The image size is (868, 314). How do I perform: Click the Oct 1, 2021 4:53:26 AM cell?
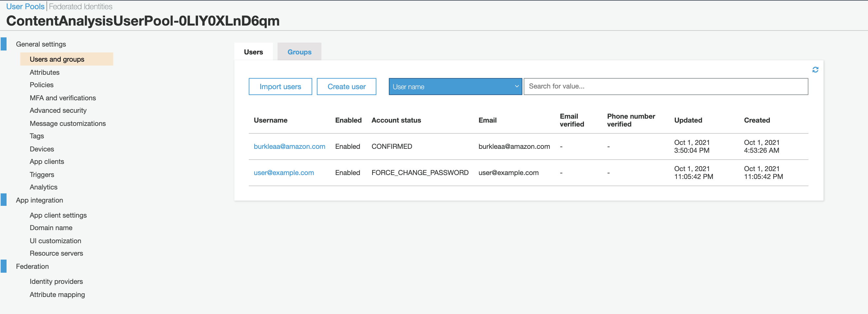tap(761, 147)
